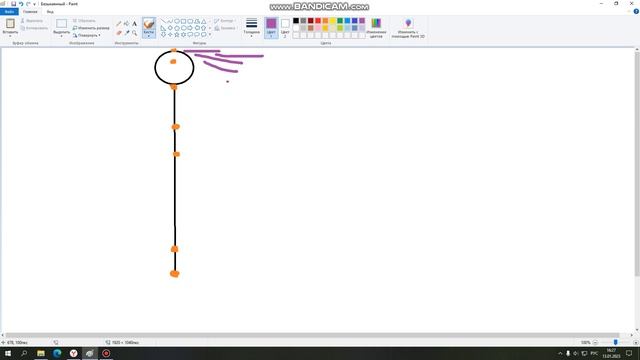Click the Resize image button
640x360 pixels.
pos(91,28)
